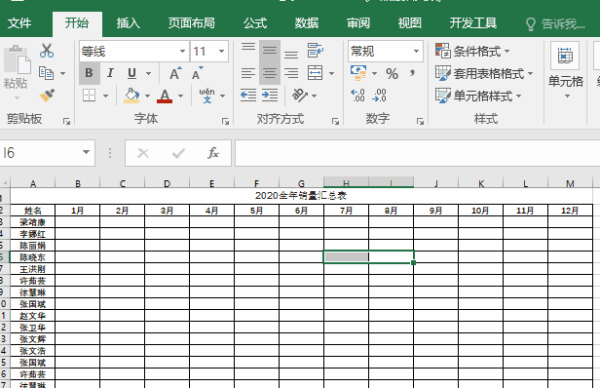Apply red font color A icon
This screenshot has height=388, width=600.
pyautogui.click(x=165, y=96)
